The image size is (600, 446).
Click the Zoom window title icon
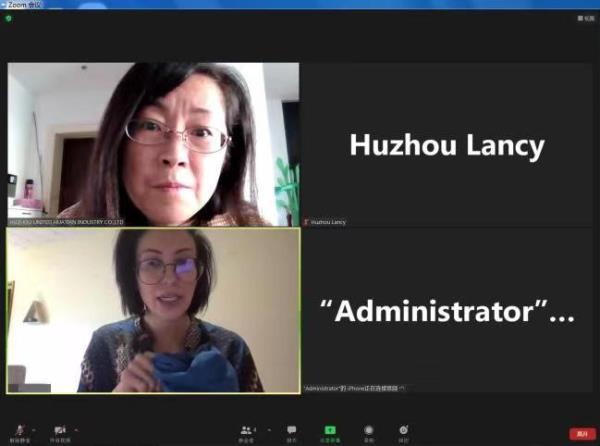coord(3,5)
